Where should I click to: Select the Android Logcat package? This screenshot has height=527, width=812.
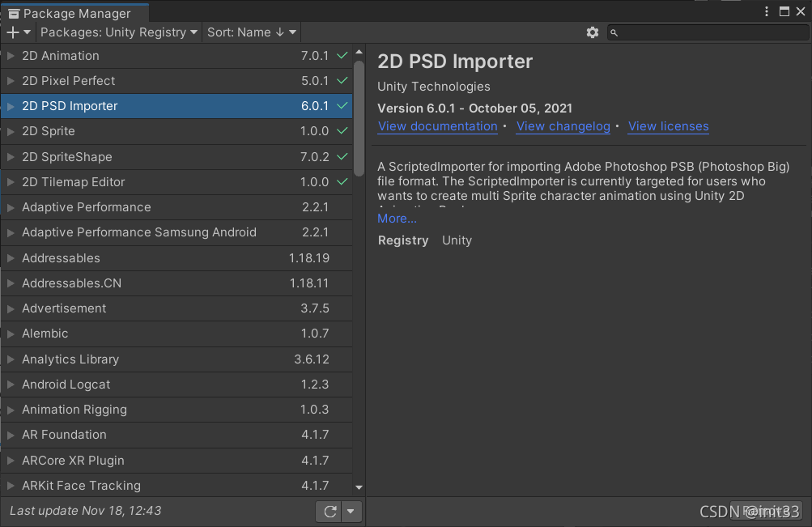point(176,385)
